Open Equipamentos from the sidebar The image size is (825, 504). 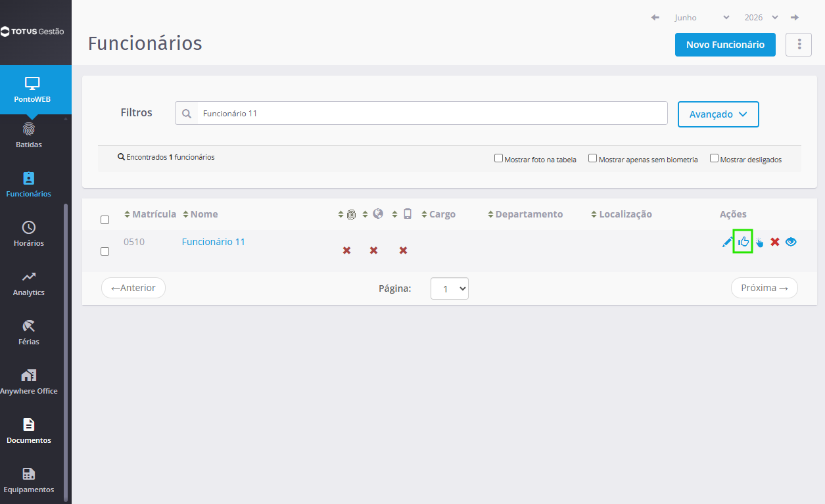[x=29, y=480]
